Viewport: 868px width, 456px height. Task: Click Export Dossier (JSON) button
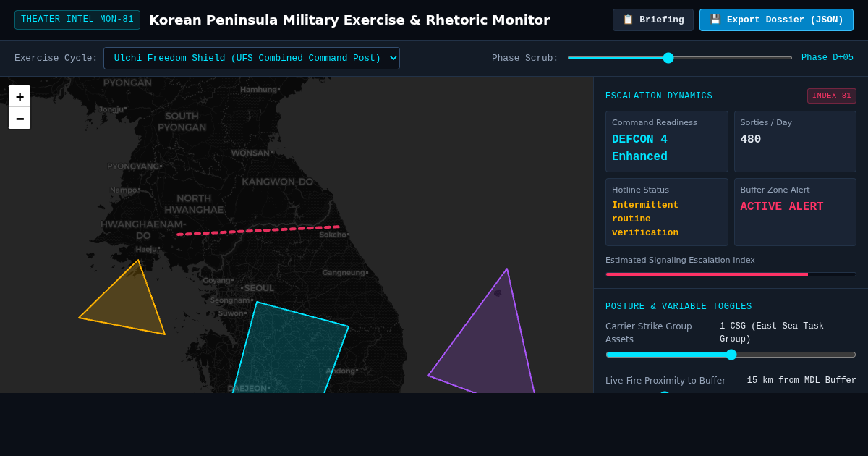click(776, 20)
